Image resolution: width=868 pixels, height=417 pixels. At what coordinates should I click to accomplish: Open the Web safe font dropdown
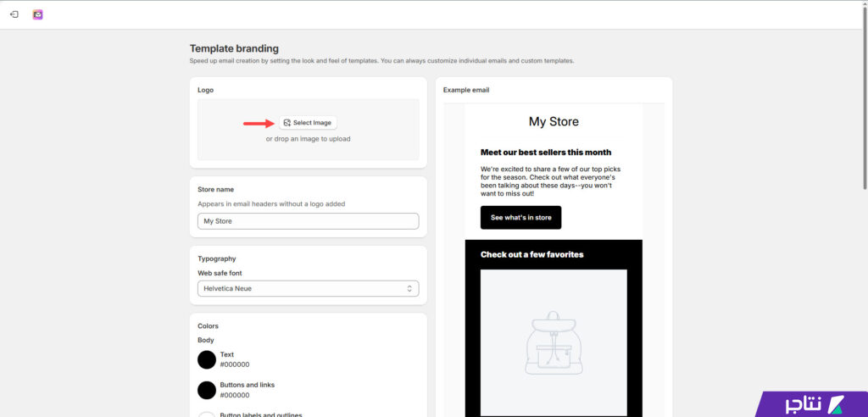[308, 288]
